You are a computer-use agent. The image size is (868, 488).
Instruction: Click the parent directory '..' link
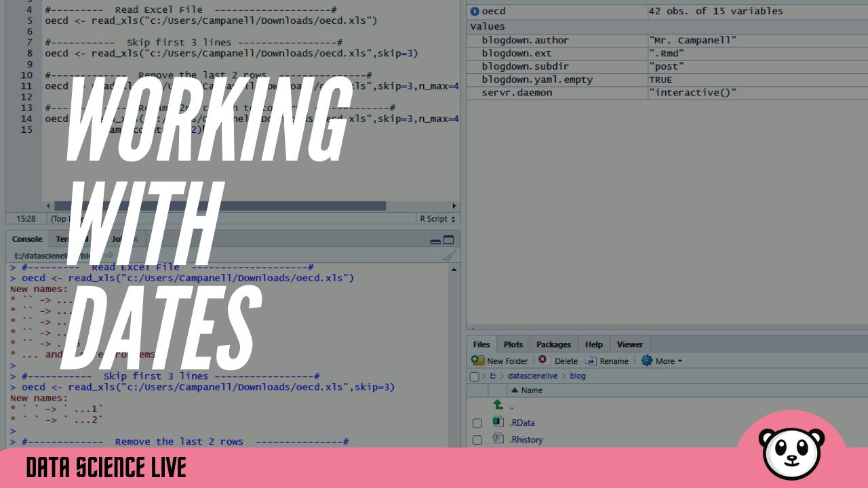point(511,406)
